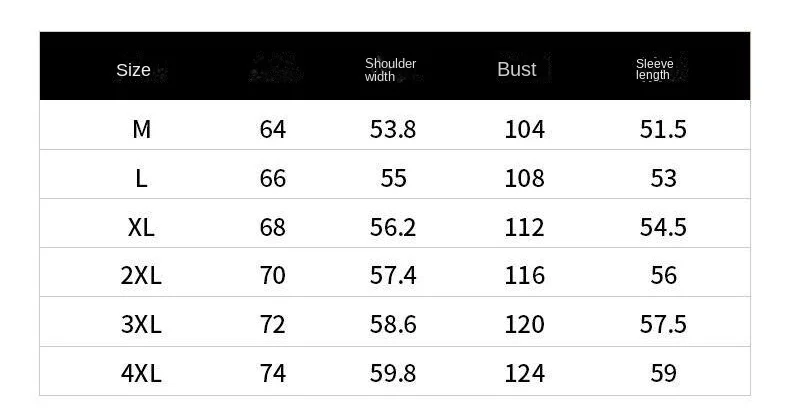Select the 2XL size row label

tap(141, 275)
